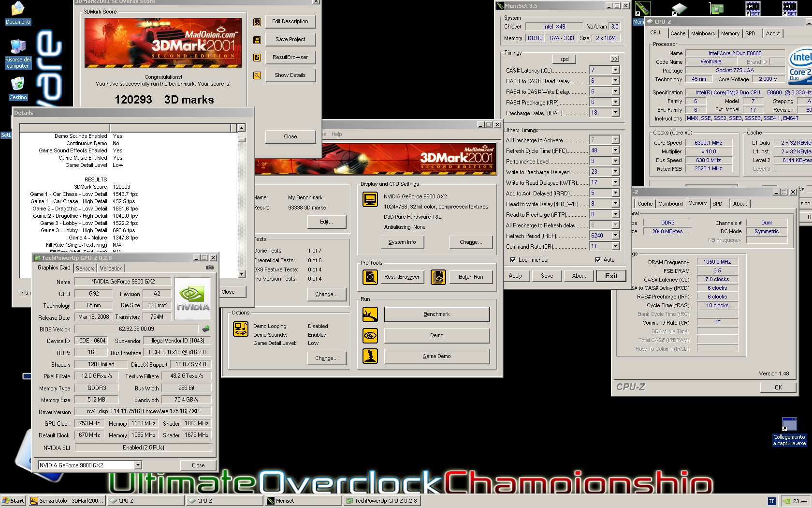Click Start button on taskbar
The height and width of the screenshot is (508, 812).
pos(13,501)
